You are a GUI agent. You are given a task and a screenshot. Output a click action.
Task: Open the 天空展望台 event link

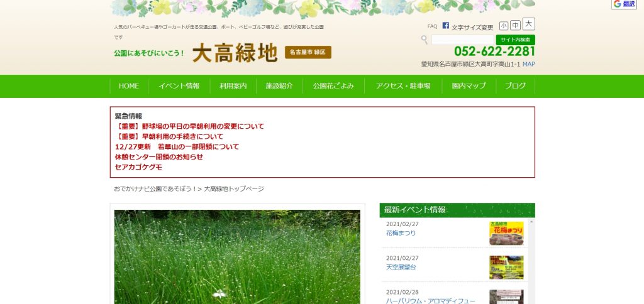(x=401, y=267)
